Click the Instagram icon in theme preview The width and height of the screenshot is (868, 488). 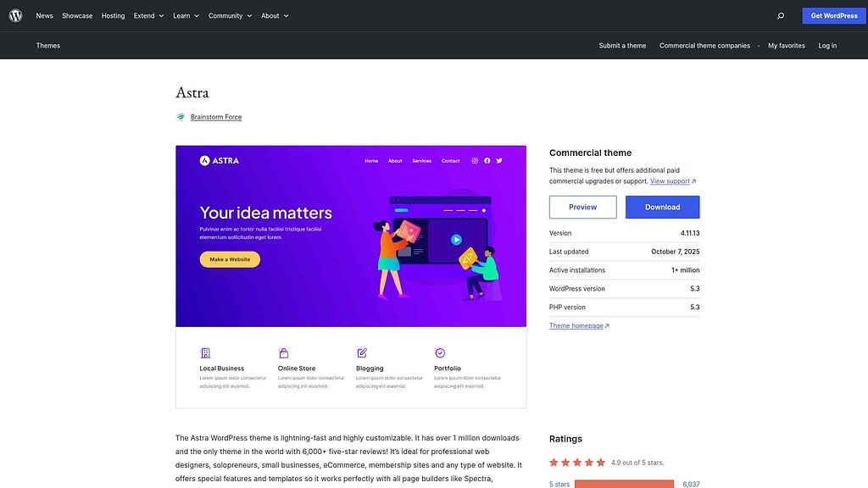pyautogui.click(x=475, y=161)
